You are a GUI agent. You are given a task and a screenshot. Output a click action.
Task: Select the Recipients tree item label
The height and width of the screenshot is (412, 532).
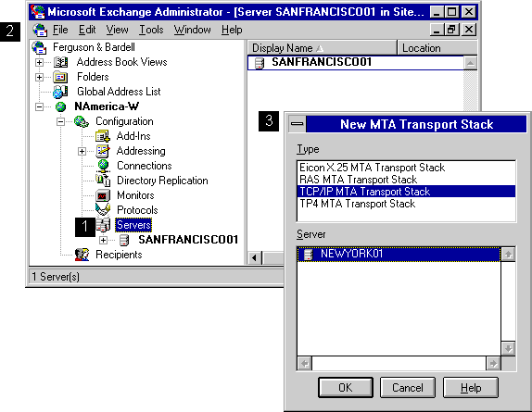click(x=119, y=255)
